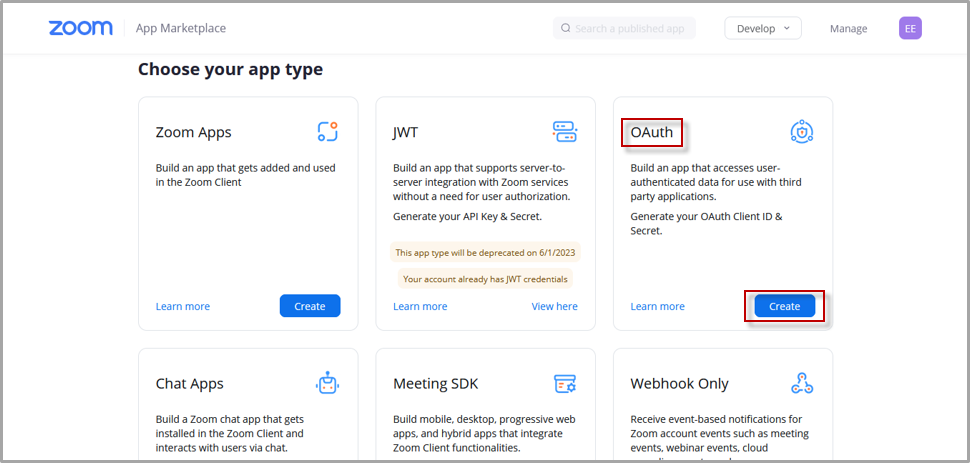The height and width of the screenshot is (463, 970).
Task: Create a Zoom Apps app
Action: [x=310, y=306]
